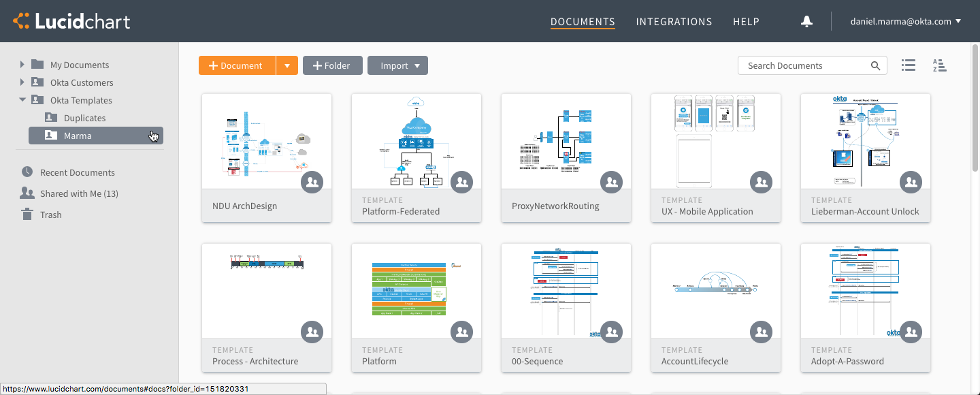Open the ProxyNetworkRouting diagram thumbnail
980x395 pixels.
566,141
